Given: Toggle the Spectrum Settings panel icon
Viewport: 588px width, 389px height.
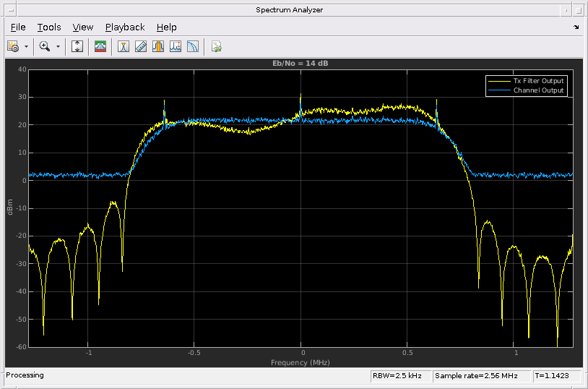Looking at the screenshot, I should tap(100, 46).
